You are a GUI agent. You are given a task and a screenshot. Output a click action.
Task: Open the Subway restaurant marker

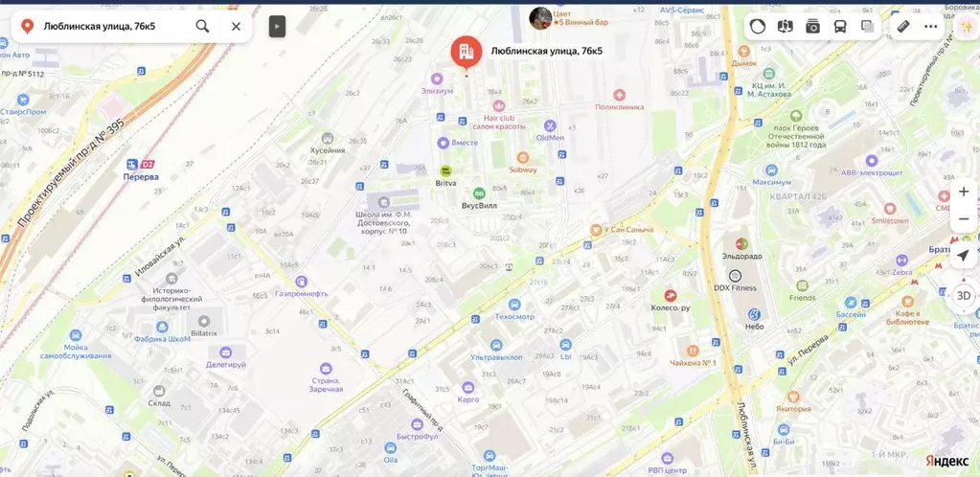[x=522, y=158]
